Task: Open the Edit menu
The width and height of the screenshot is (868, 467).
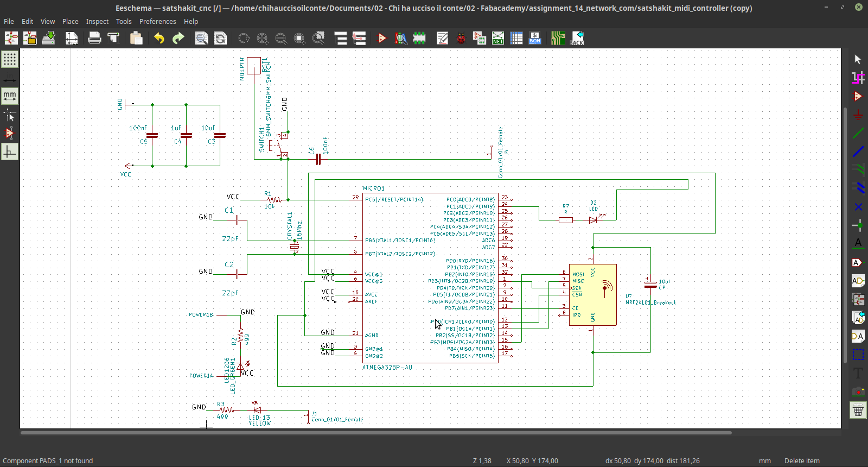Action: pos(28,22)
